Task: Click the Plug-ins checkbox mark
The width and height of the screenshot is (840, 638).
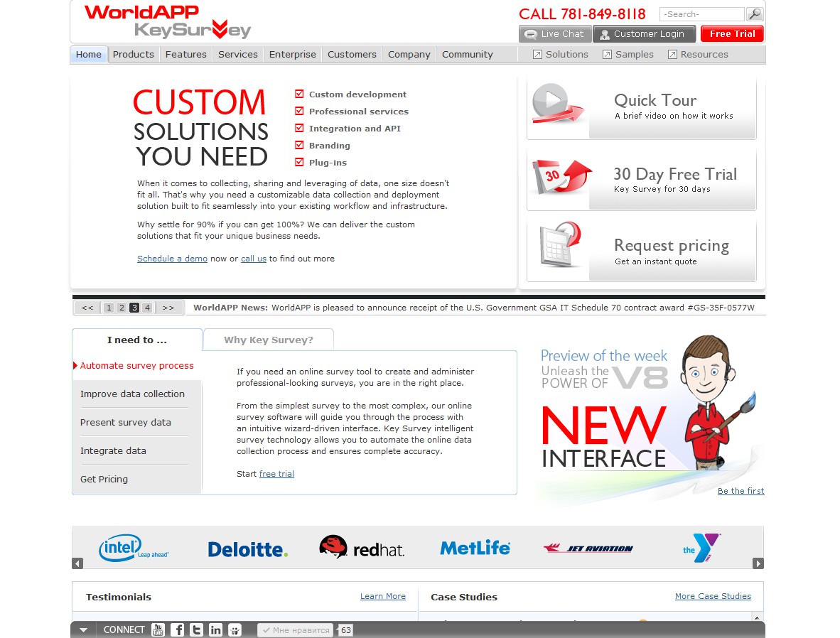Action: (299, 162)
